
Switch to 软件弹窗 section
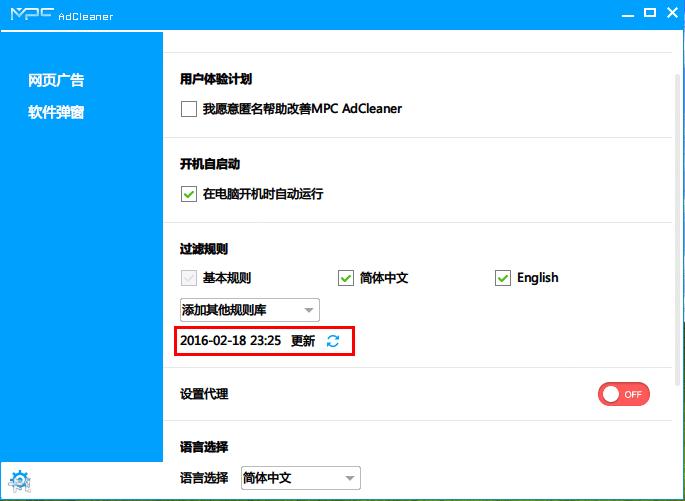point(56,112)
